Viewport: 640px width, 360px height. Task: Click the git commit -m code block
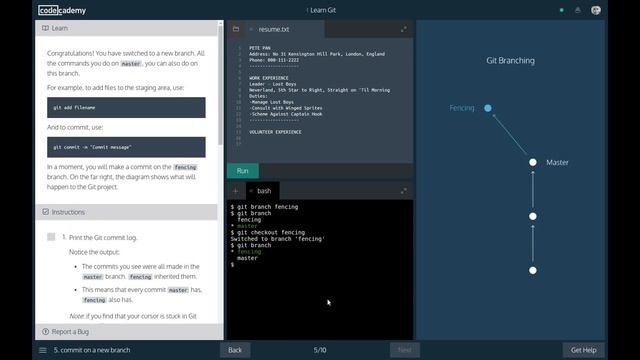click(x=126, y=147)
